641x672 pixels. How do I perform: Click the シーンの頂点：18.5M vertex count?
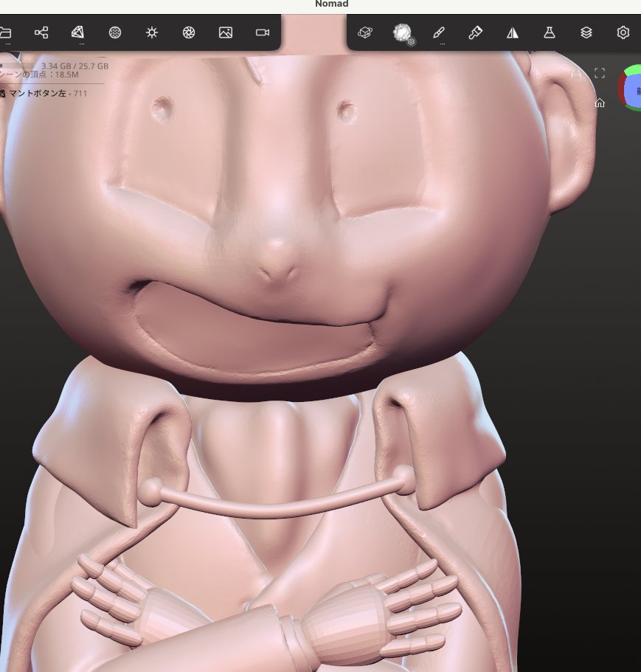[x=39, y=75]
